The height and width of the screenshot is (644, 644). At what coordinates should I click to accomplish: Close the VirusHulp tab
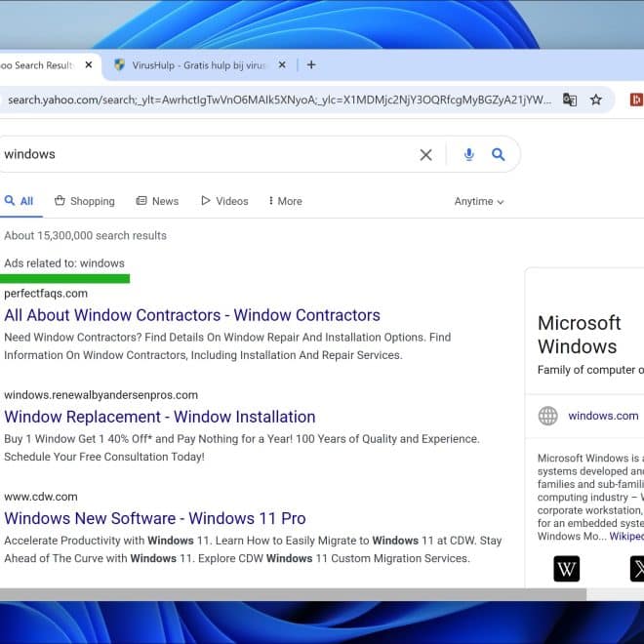[283, 65]
